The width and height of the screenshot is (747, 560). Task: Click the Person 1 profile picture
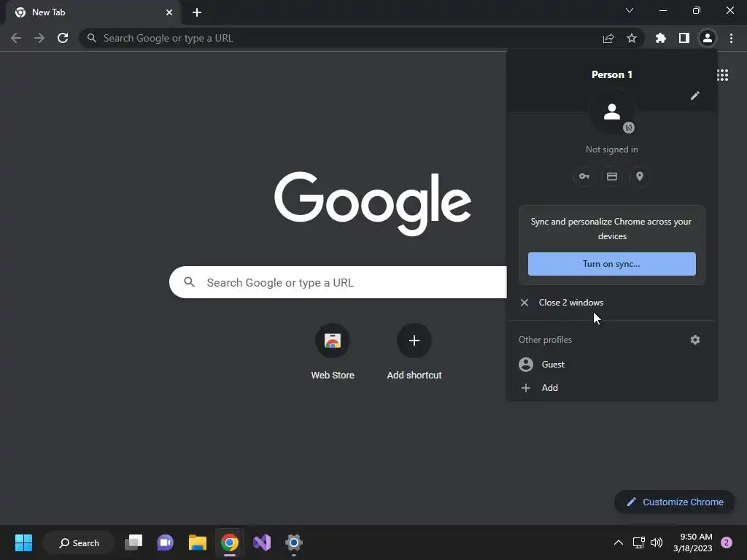tap(612, 112)
